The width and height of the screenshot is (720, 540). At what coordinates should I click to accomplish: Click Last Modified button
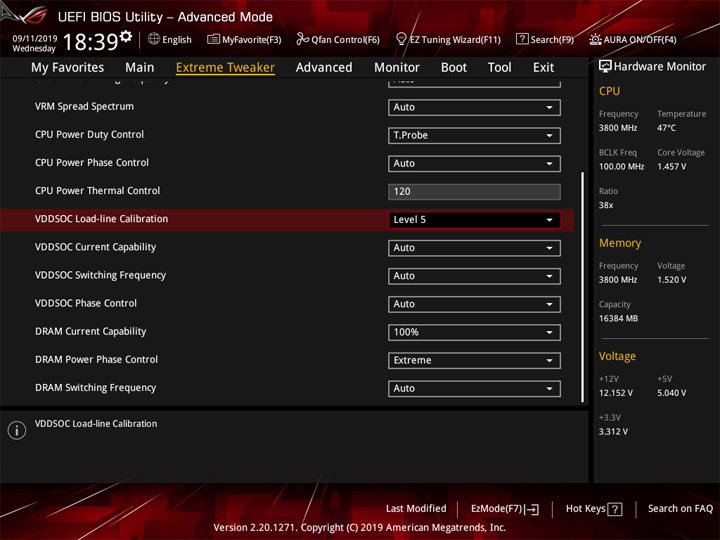pos(416,509)
